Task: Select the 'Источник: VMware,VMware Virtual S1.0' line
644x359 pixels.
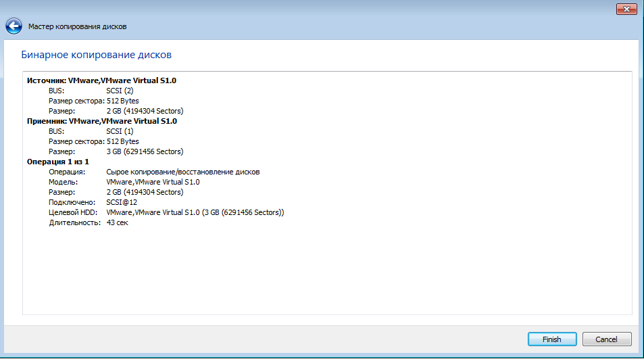Action: point(101,80)
